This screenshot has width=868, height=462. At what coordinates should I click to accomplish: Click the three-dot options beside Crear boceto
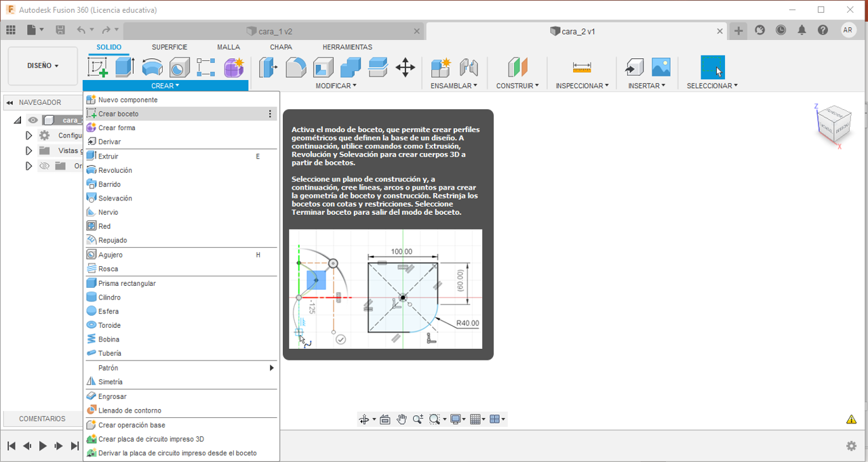pos(270,114)
